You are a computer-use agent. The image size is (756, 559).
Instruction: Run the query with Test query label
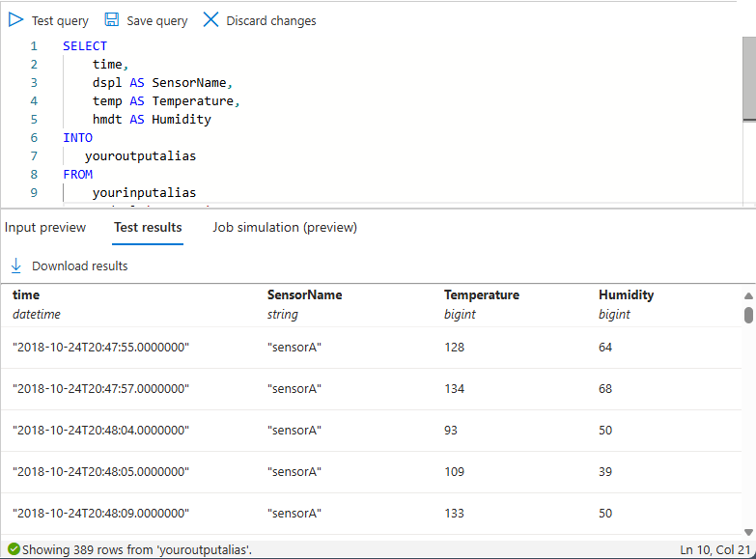click(60, 20)
